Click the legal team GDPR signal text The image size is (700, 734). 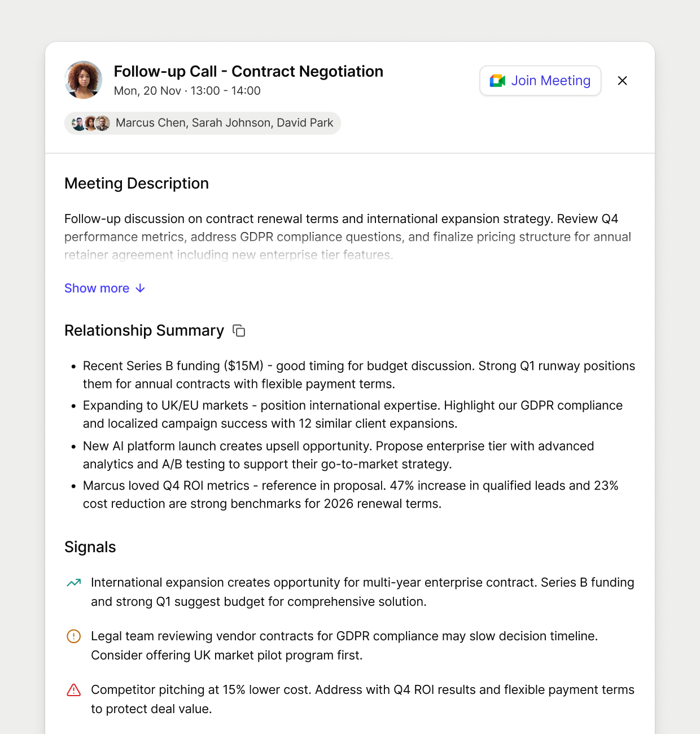tap(344, 646)
